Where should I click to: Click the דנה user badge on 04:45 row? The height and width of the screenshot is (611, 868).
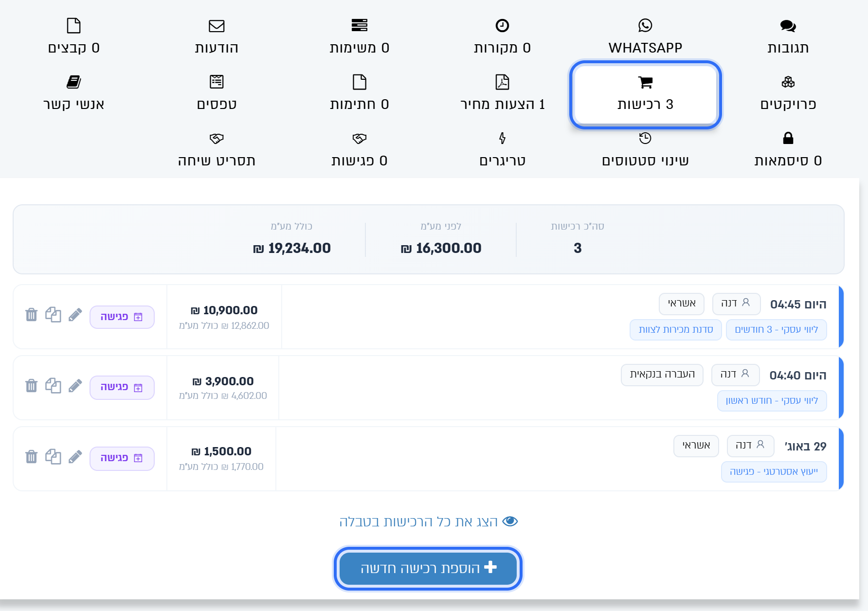coord(736,304)
